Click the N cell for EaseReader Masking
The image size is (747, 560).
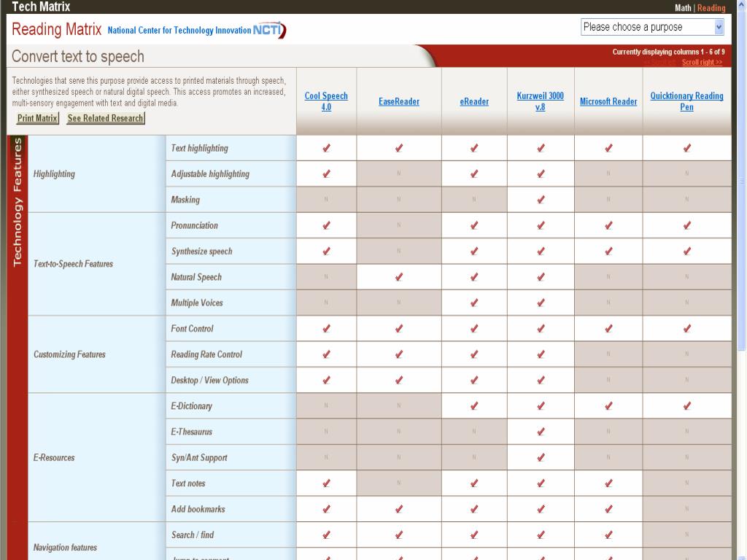click(x=399, y=200)
